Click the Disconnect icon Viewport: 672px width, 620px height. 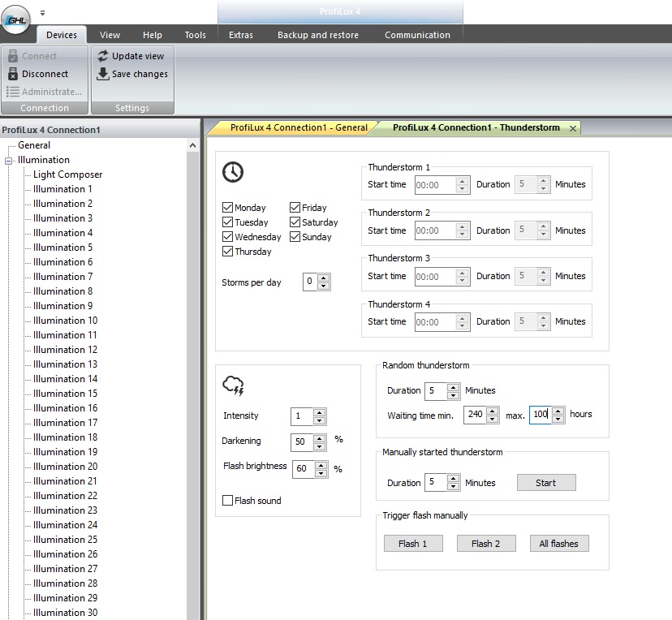[13, 74]
